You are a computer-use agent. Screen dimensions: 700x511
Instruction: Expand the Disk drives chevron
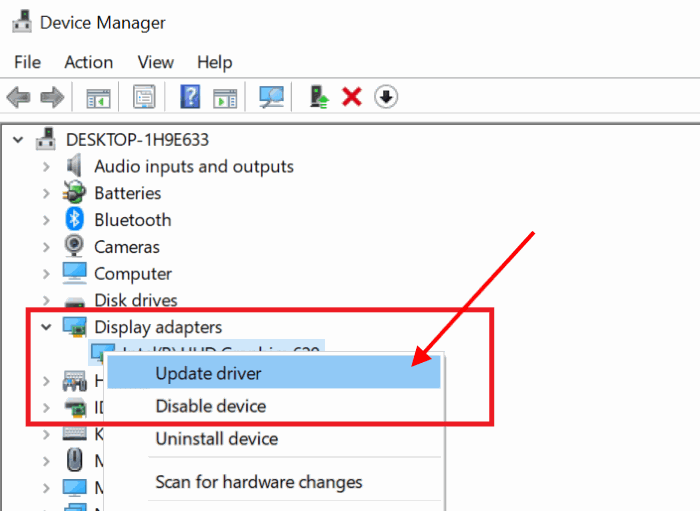(x=46, y=300)
